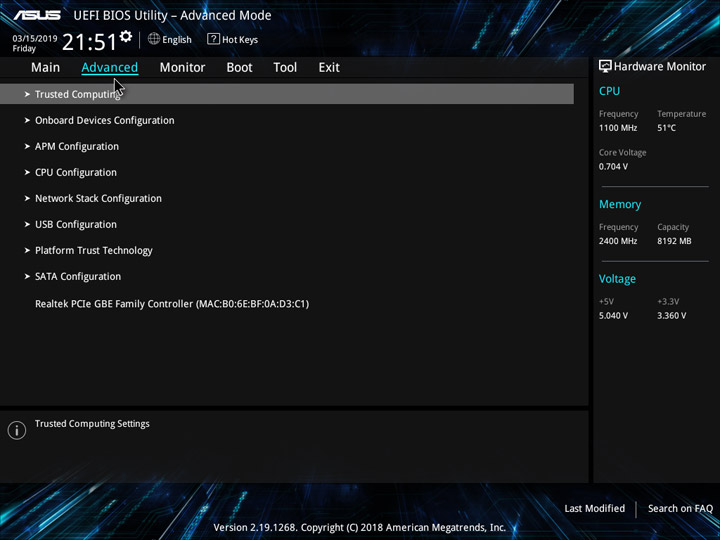Image resolution: width=720 pixels, height=540 pixels.
Task: Click the memory capacity value 8192 MB
Action: pyautogui.click(x=674, y=241)
